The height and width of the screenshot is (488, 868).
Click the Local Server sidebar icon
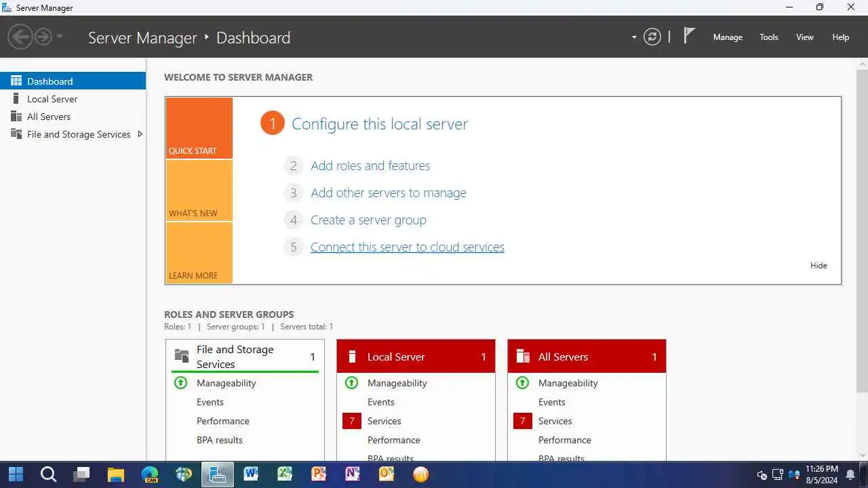(16, 98)
